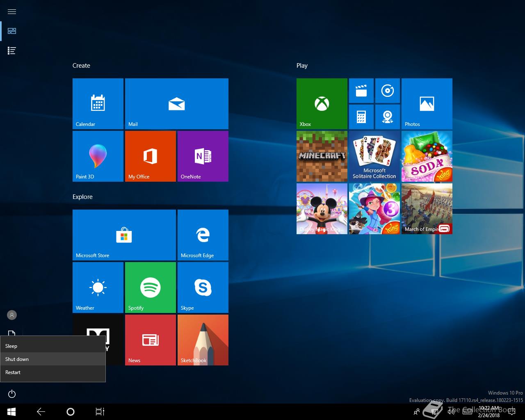Open the March of Empires tile

[x=427, y=209]
